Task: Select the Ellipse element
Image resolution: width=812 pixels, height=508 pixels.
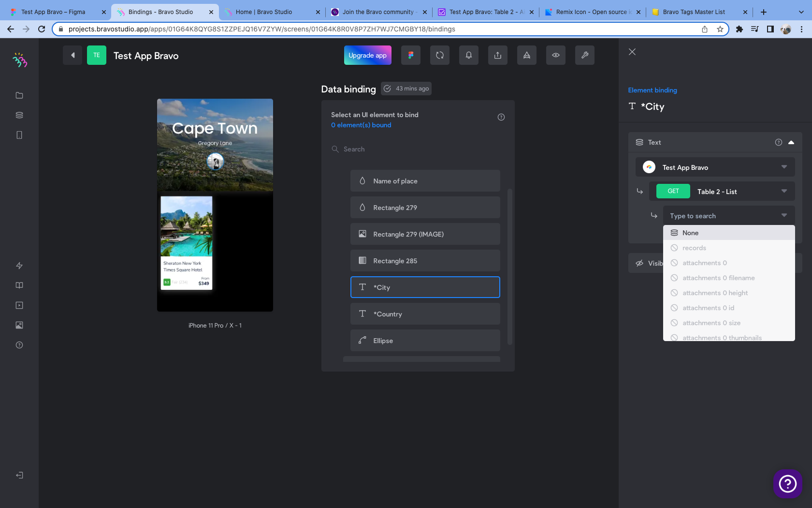Action: click(425, 341)
